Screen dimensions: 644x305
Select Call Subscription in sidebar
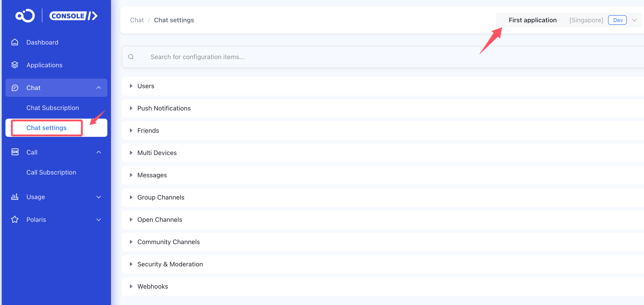tap(51, 172)
